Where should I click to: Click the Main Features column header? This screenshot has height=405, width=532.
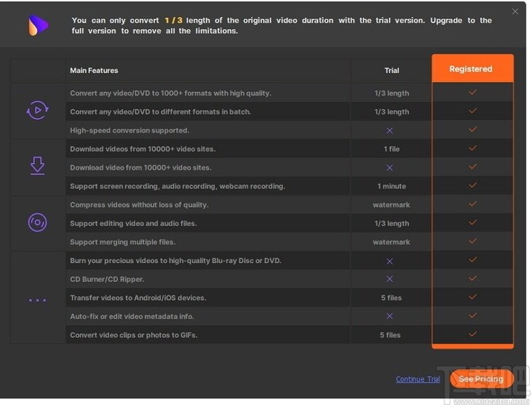pos(94,71)
